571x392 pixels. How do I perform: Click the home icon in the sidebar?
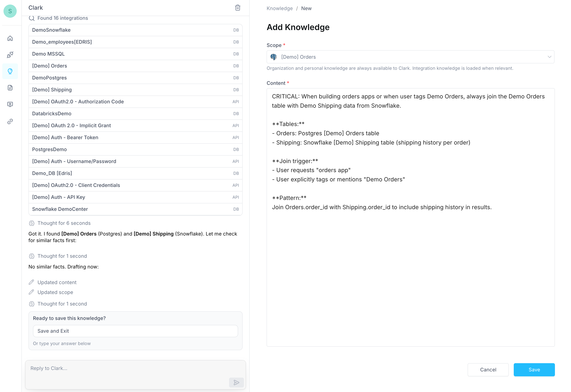coord(10,38)
